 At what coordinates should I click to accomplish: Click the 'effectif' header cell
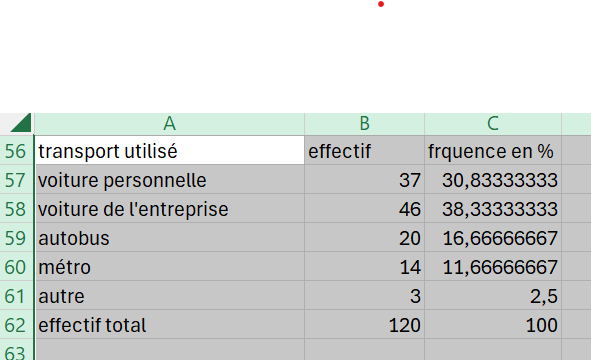click(364, 150)
